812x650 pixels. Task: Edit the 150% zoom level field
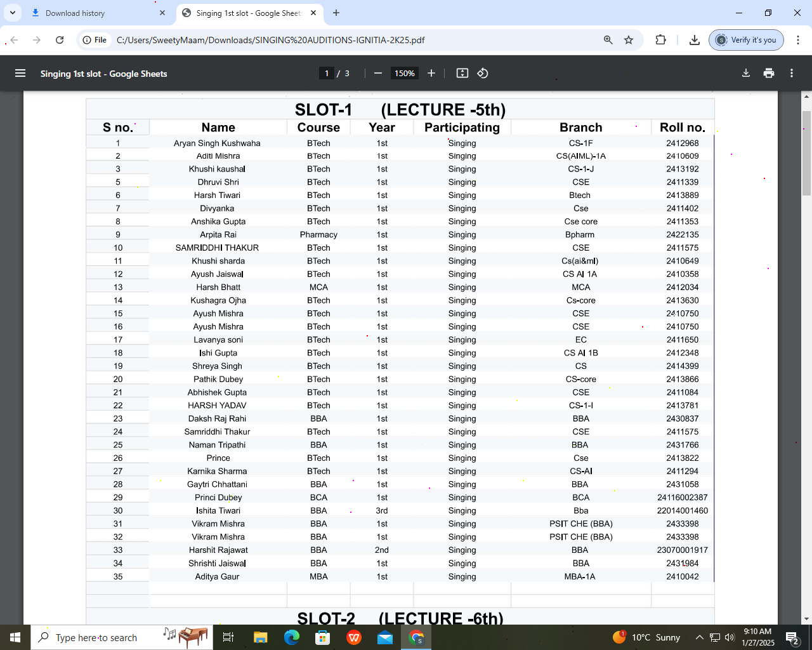[404, 73]
